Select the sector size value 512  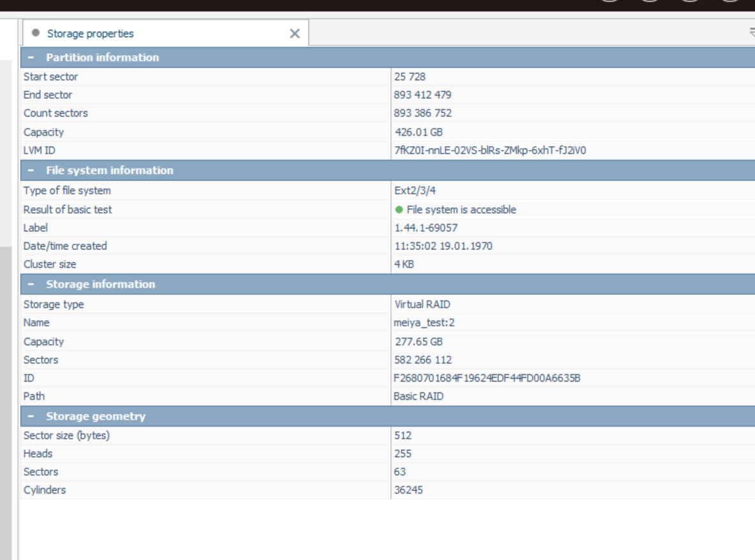pyautogui.click(x=403, y=435)
